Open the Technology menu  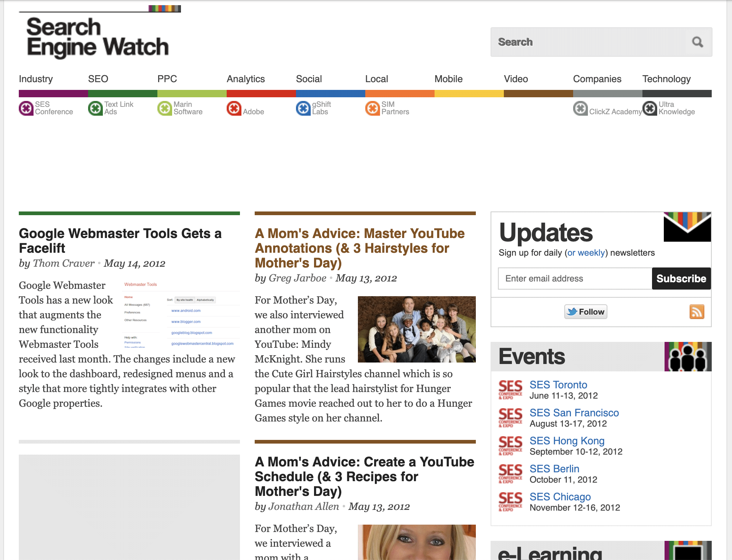click(666, 79)
